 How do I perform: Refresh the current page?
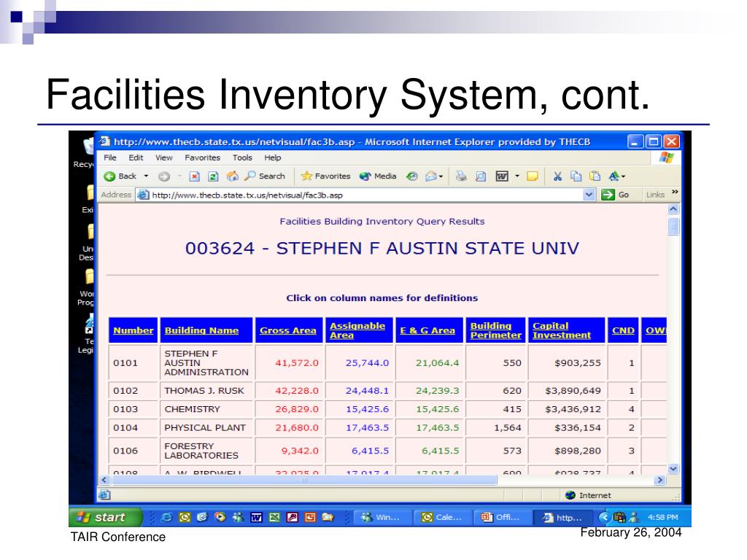[213, 176]
